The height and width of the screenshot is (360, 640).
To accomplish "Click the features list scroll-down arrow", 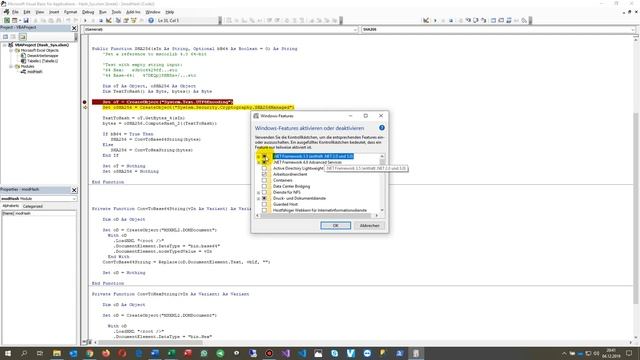I will pyautogui.click(x=382, y=210).
